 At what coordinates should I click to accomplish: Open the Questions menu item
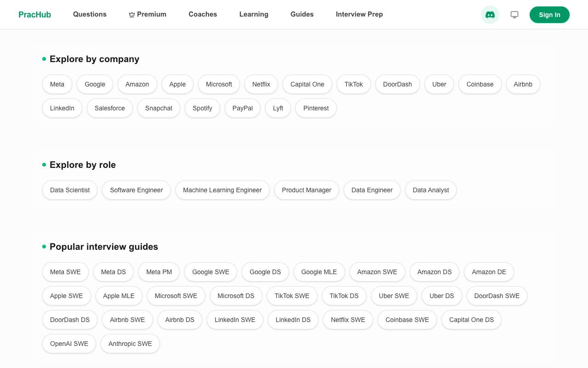tap(90, 14)
